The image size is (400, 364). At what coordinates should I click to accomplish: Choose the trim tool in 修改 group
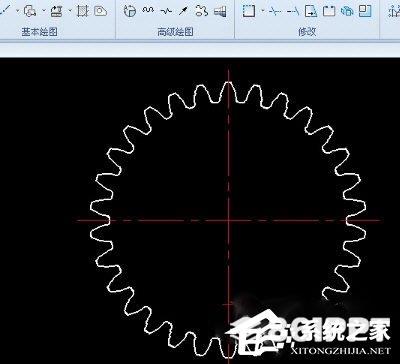pyautogui.click(x=275, y=11)
